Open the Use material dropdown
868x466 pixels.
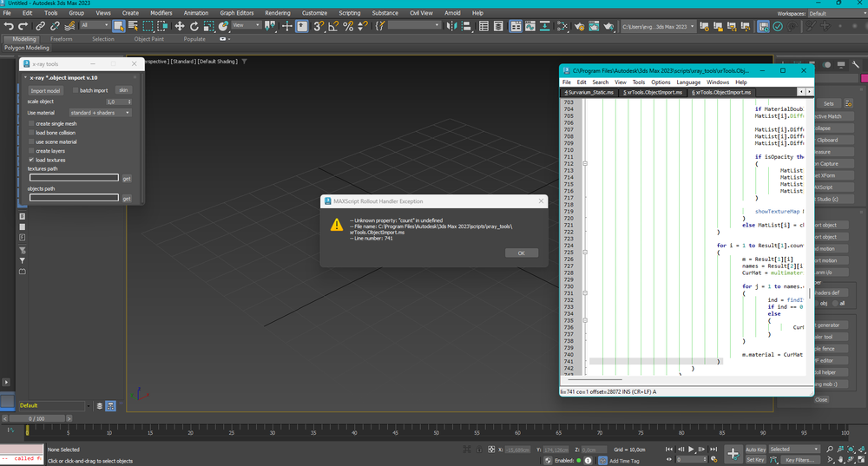tap(100, 113)
